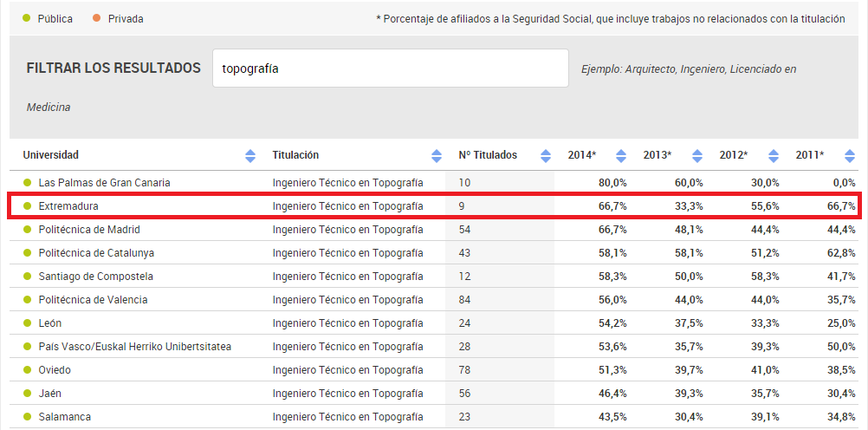Image resolution: width=868 pixels, height=430 pixels.
Task: Sort by 2011* column arrows
Action: pos(850,156)
